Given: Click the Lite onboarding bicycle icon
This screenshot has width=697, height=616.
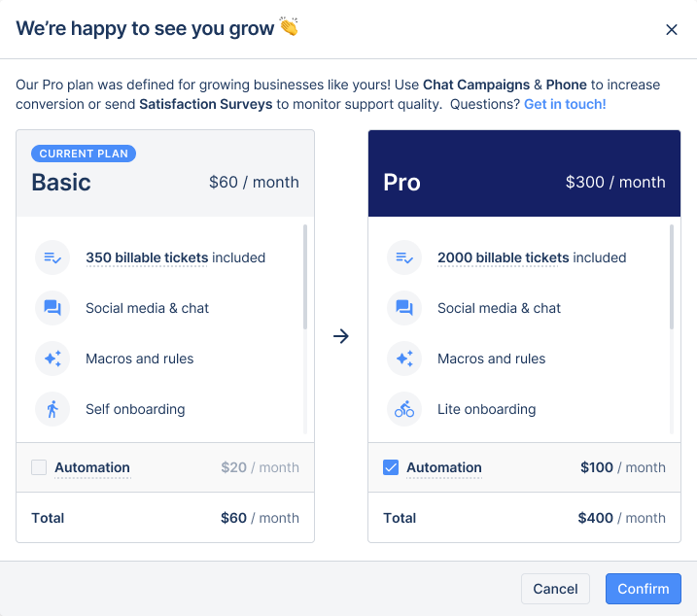Looking at the screenshot, I should tap(404, 409).
